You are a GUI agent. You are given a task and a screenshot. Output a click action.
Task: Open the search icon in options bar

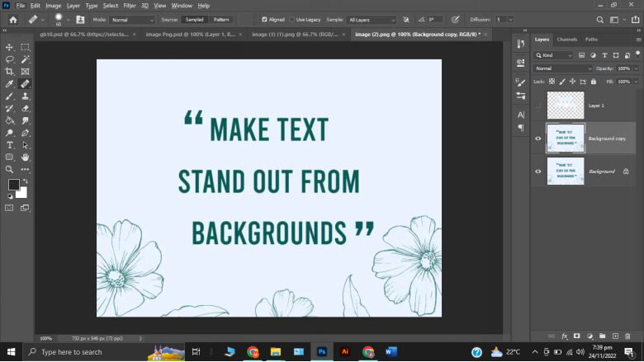(x=600, y=20)
